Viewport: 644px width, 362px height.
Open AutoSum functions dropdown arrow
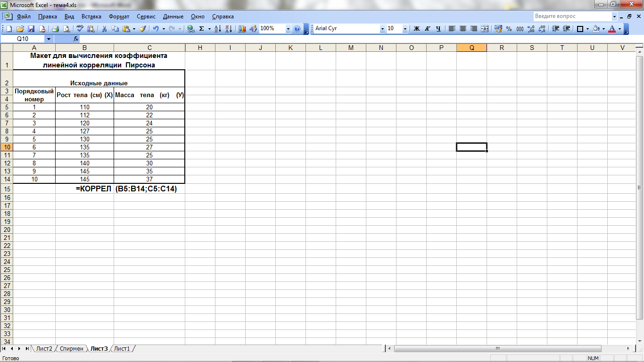pyautogui.click(x=209, y=29)
